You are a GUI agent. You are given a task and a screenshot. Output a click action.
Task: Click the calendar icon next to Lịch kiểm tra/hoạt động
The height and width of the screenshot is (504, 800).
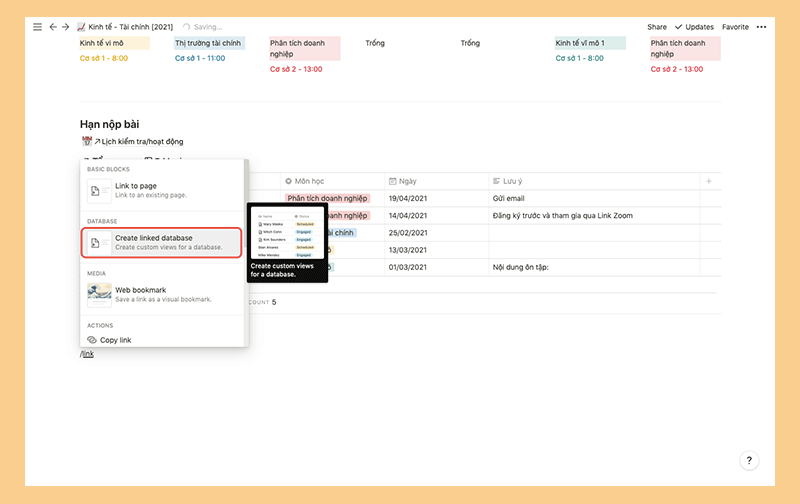[87, 141]
